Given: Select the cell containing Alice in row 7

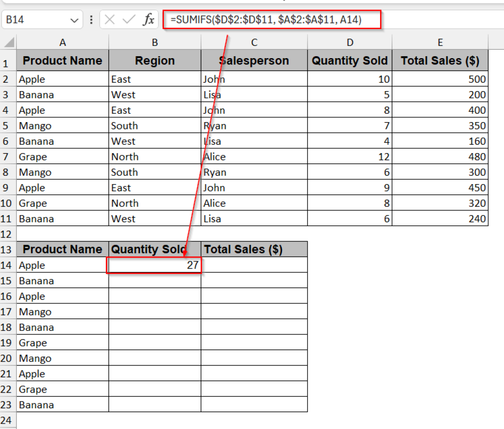Looking at the screenshot, I should 254,157.
